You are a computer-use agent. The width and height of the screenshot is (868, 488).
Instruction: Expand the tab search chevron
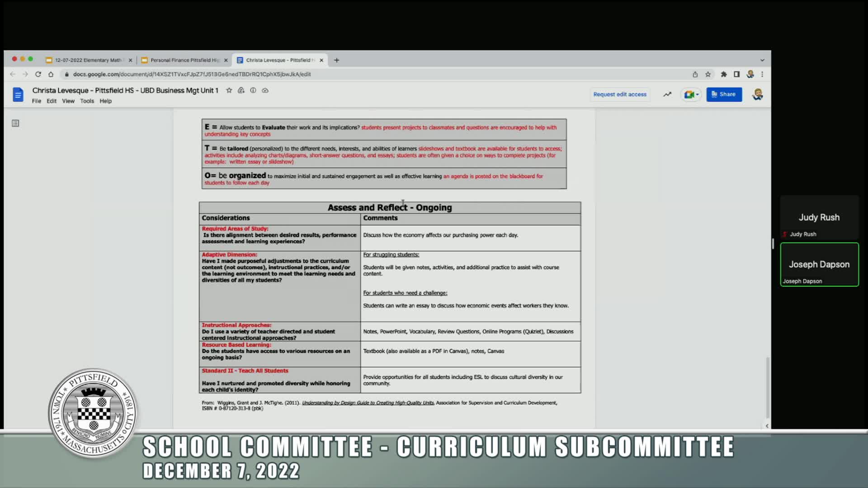762,60
